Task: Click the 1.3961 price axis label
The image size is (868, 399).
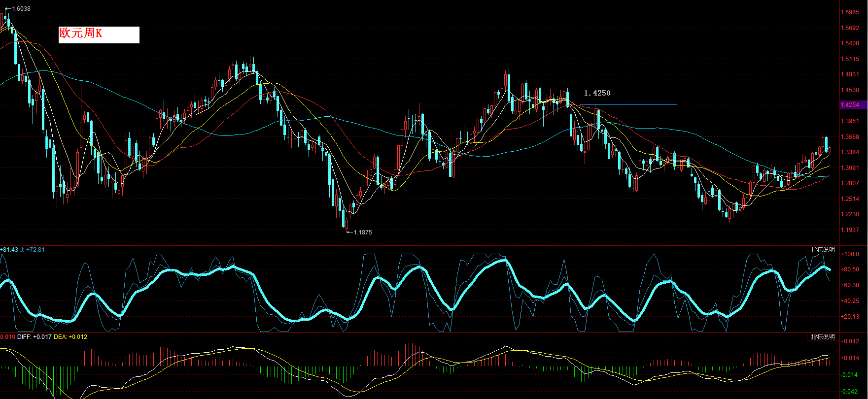Action: pyautogui.click(x=850, y=121)
